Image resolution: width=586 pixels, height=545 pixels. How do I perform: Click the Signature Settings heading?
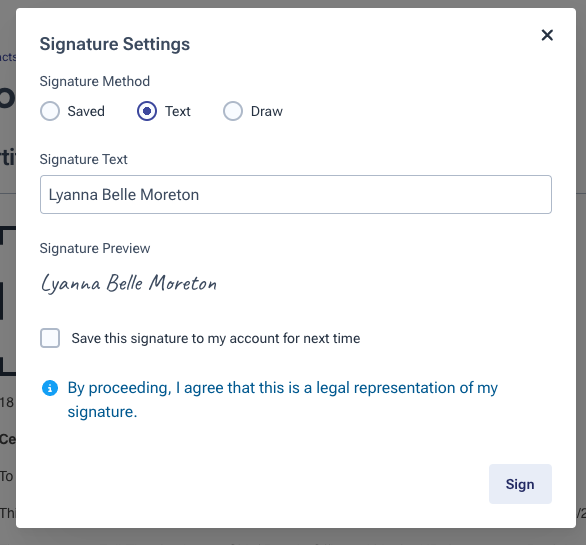[115, 44]
